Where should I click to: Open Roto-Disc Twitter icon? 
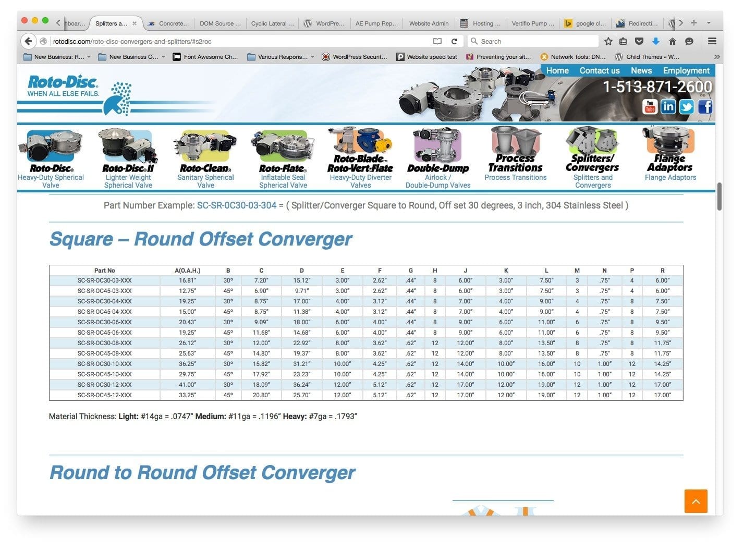[x=687, y=106]
